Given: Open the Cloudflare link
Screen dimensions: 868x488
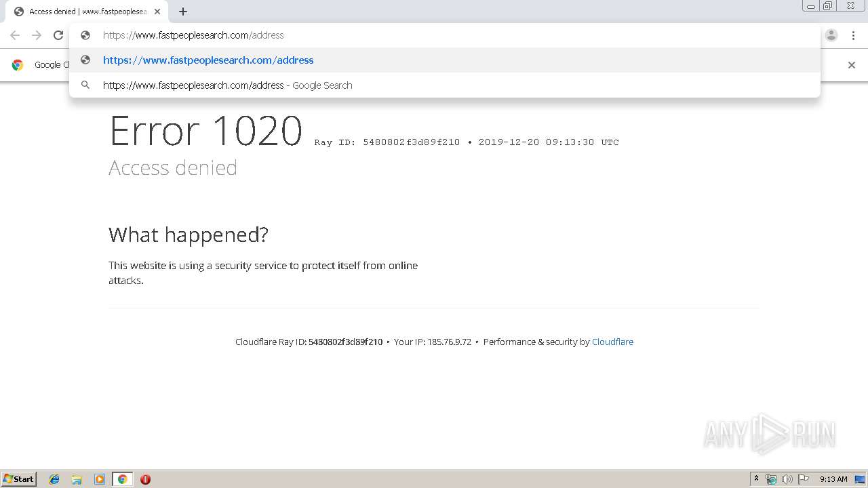Looking at the screenshot, I should tap(612, 342).
